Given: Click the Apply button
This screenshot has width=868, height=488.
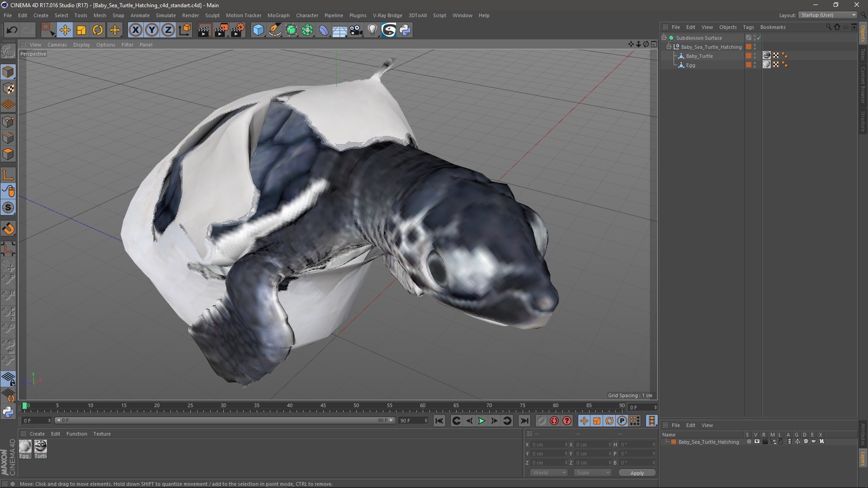Looking at the screenshot, I should [637, 473].
